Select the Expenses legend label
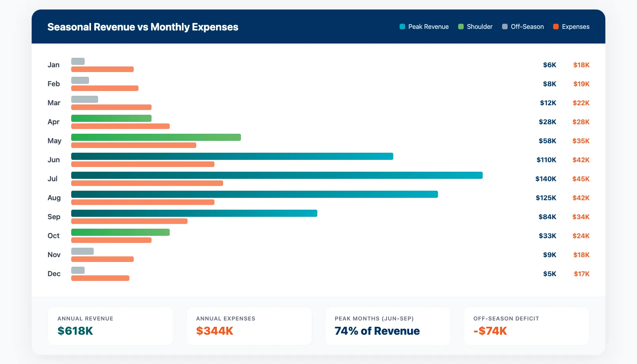The width and height of the screenshot is (637, 364). coord(576,27)
